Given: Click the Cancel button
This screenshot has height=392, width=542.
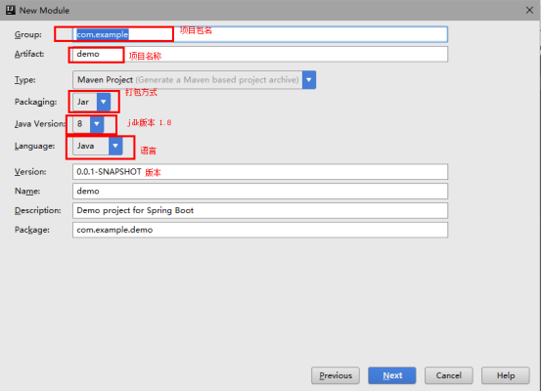Looking at the screenshot, I should (448, 375).
